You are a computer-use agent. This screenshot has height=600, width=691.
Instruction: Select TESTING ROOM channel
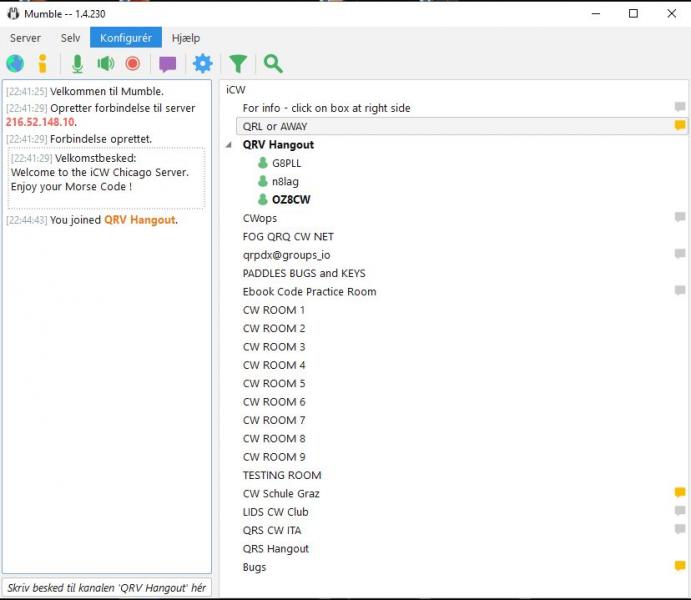282,475
